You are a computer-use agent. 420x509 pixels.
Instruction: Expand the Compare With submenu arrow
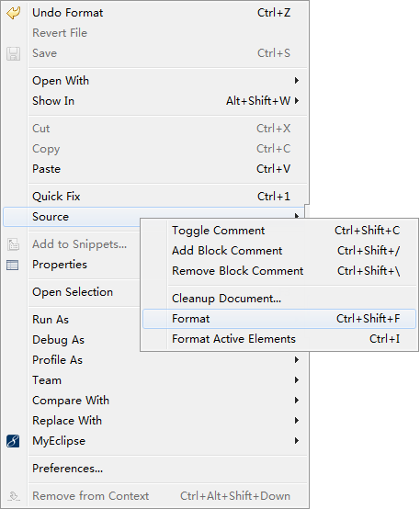(296, 401)
